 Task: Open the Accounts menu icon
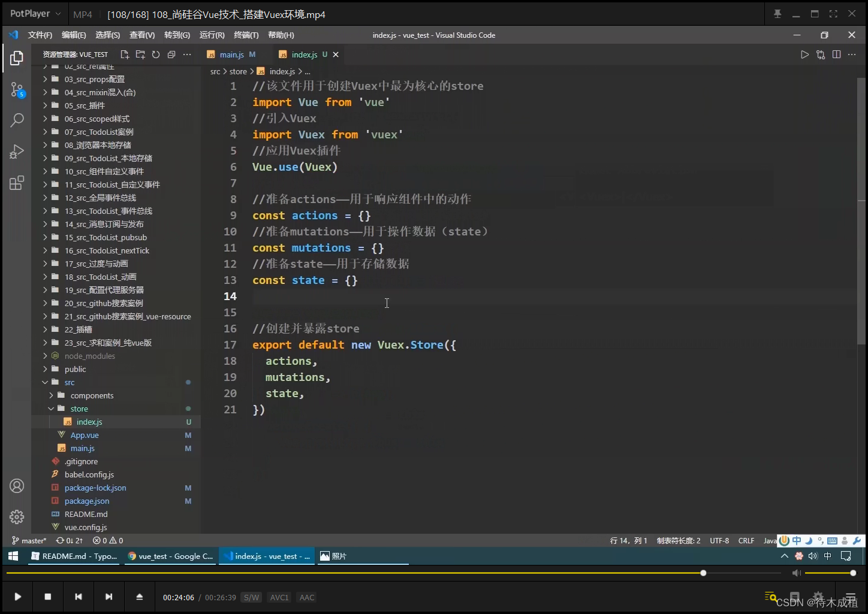point(17,486)
